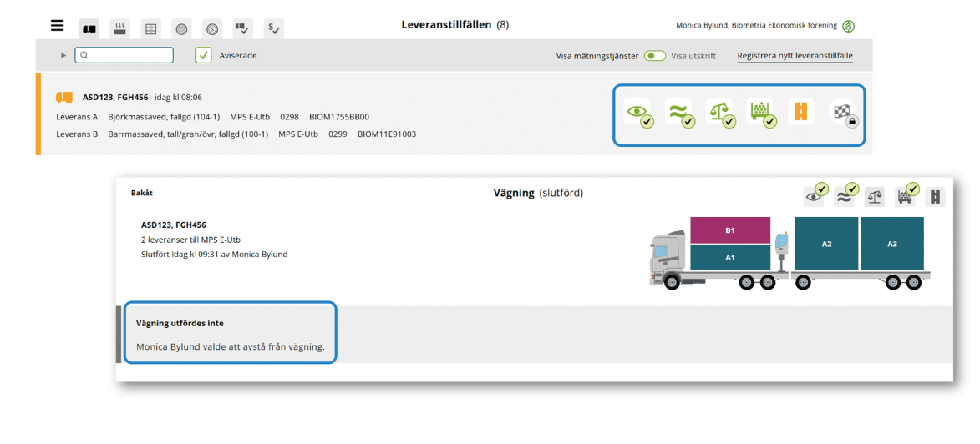Click number 0298 in Leverans A
The height and width of the screenshot is (444, 980).
click(x=289, y=116)
